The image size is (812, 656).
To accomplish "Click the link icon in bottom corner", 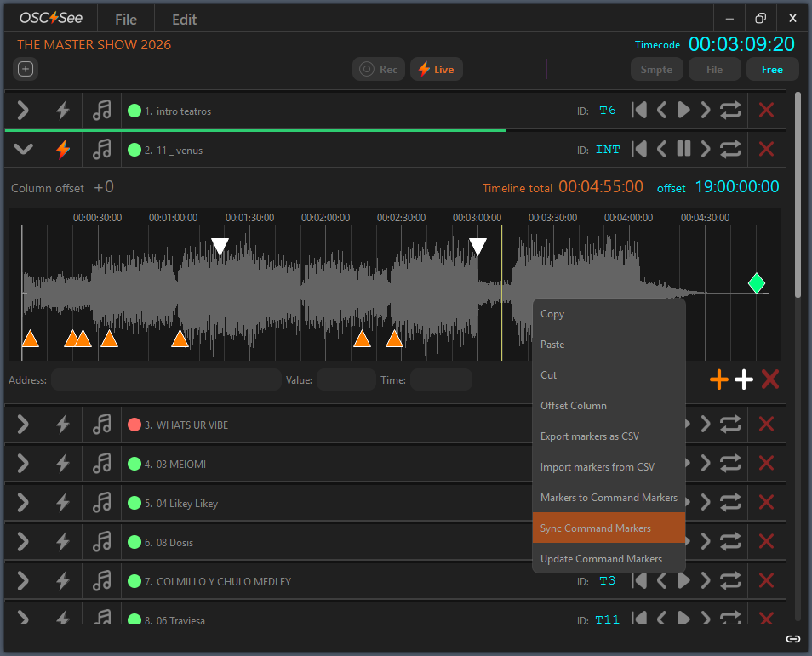I will 792,639.
